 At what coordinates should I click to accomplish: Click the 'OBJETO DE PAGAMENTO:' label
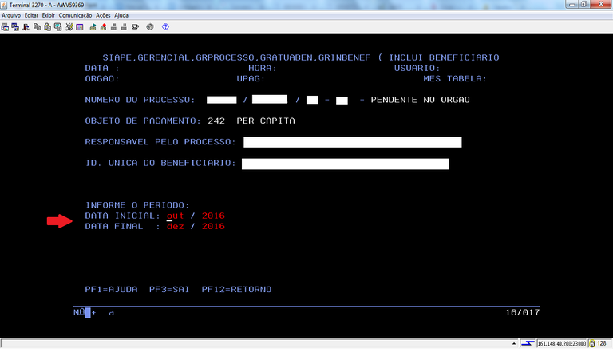pyautogui.click(x=143, y=121)
